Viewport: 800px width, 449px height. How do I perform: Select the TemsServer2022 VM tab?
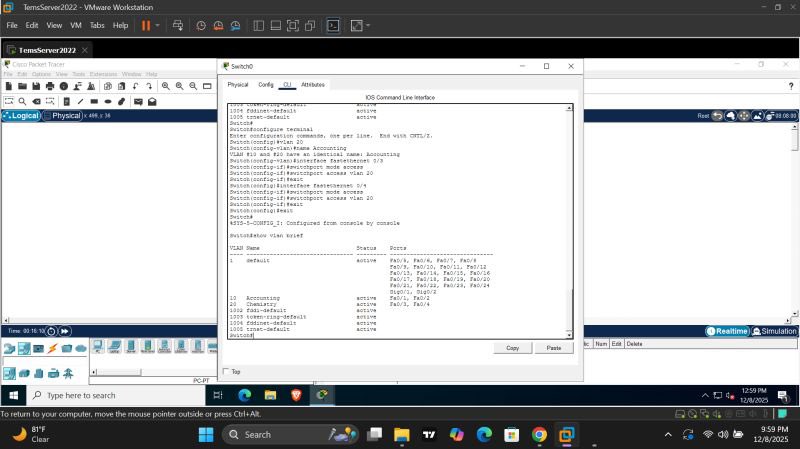47,50
